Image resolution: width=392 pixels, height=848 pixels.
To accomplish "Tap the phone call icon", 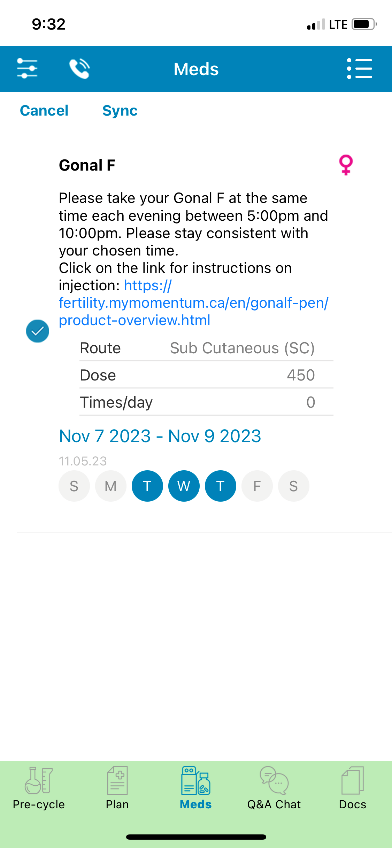I will pyautogui.click(x=79, y=69).
